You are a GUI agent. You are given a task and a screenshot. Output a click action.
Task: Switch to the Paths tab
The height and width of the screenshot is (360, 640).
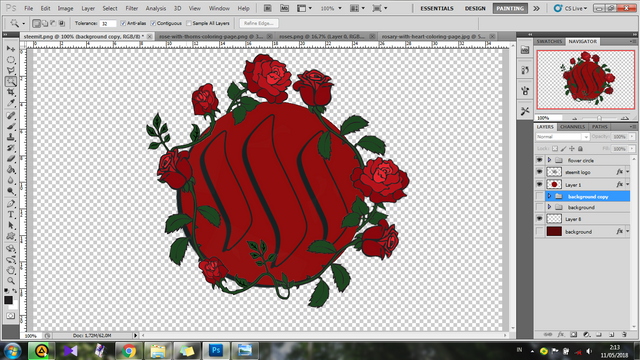pos(600,127)
